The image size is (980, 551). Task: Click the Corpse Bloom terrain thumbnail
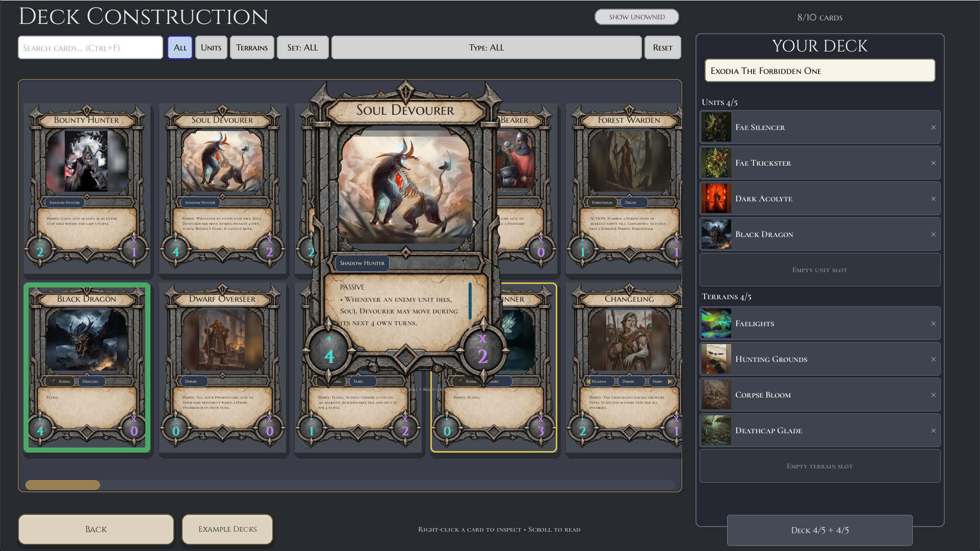tap(716, 395)
